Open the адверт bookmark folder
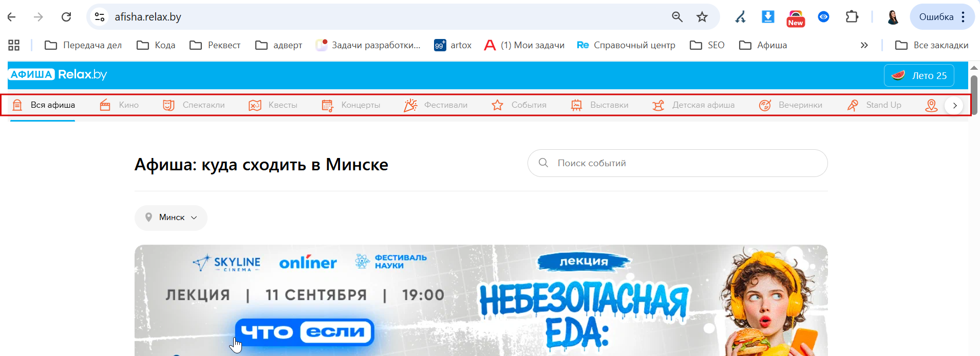Viewport: 980px width, 356px height. point(278,45)
